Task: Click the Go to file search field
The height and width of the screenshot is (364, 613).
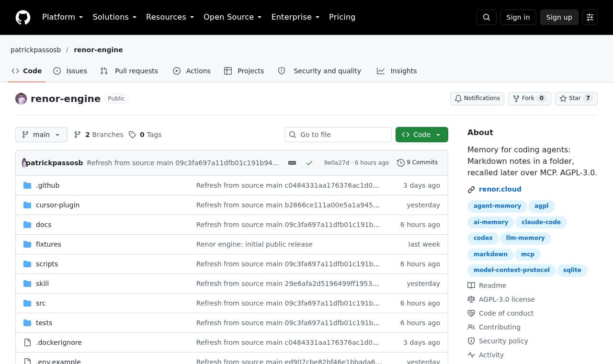Action: (x=338, y=135)
